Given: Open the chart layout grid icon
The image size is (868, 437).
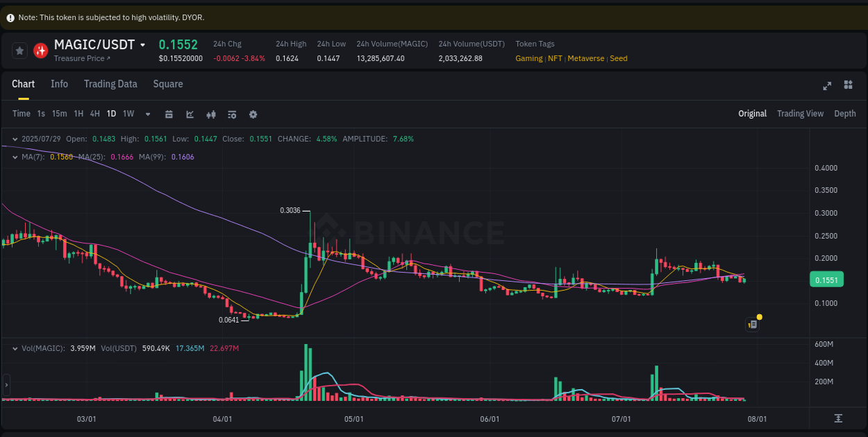Looking at the screenshot, I should 848,84.
